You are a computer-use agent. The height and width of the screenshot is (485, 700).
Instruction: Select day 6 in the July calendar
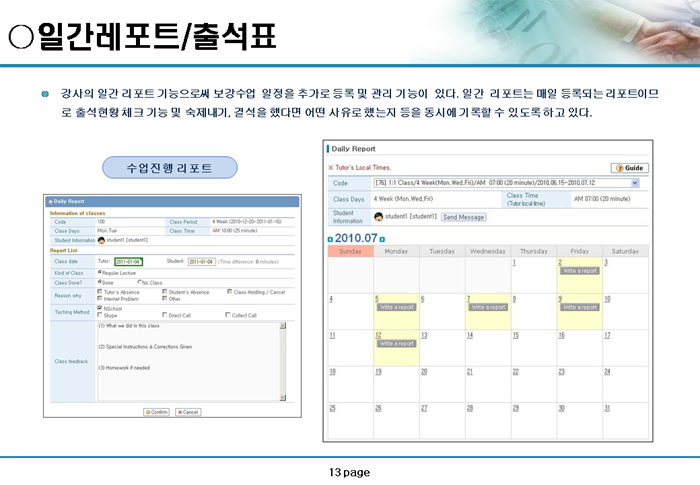tap(422, 299)
